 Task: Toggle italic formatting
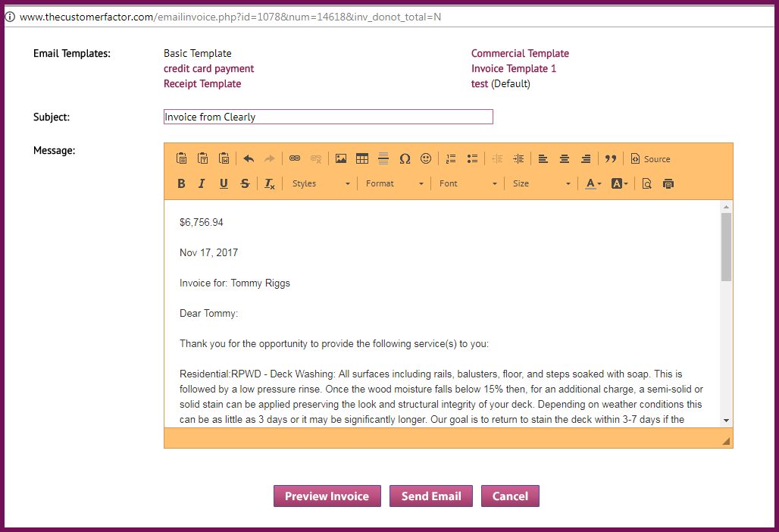tap(202, 183)
